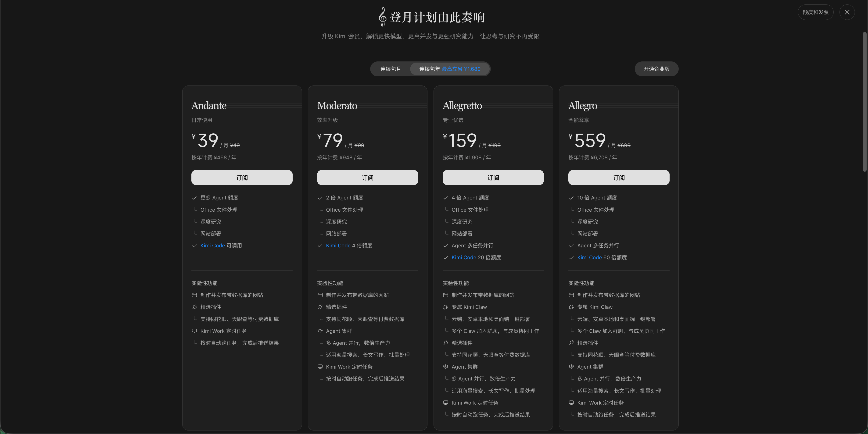Click checkmark beside 4 倍 Agent 额度
This screenshot has height=434, width=868.
point(445,198)
